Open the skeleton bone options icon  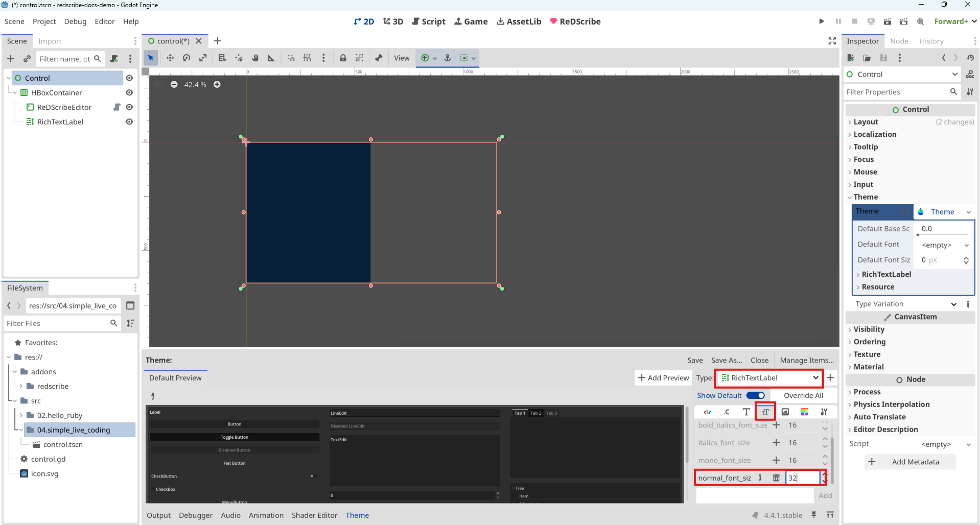click(x=379, y=58)
